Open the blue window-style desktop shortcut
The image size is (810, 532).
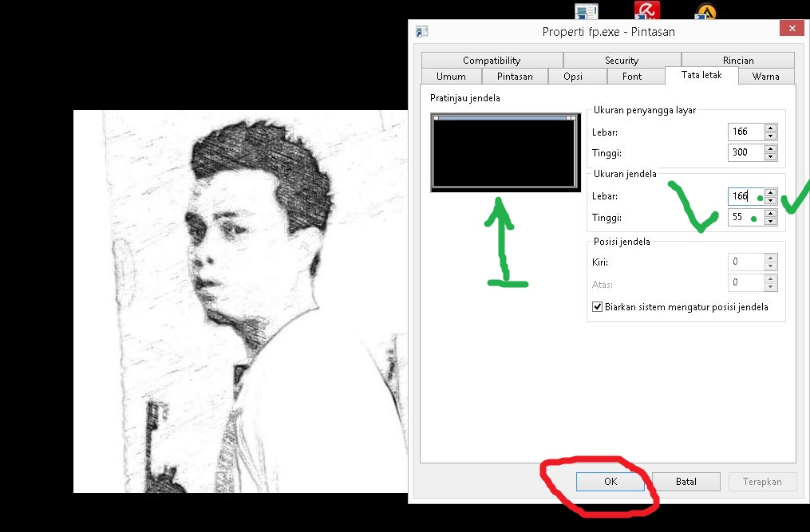(x=586, y=10)
